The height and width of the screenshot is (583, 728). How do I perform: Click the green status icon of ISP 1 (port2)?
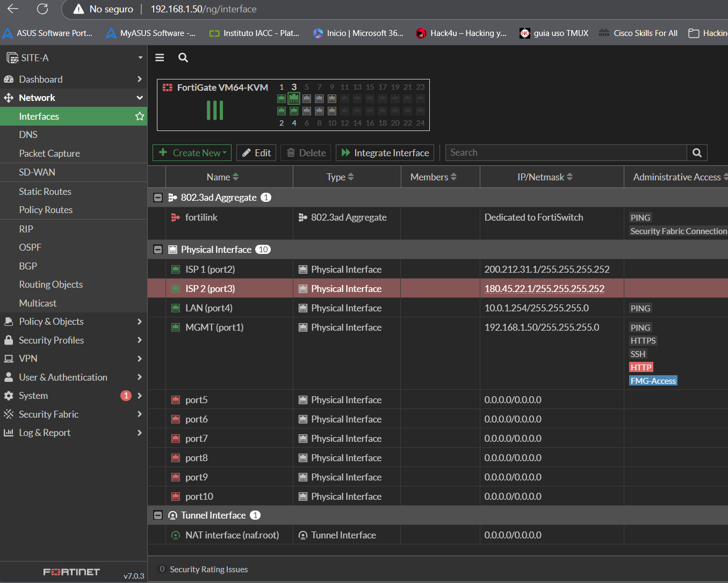coord(175,269)
